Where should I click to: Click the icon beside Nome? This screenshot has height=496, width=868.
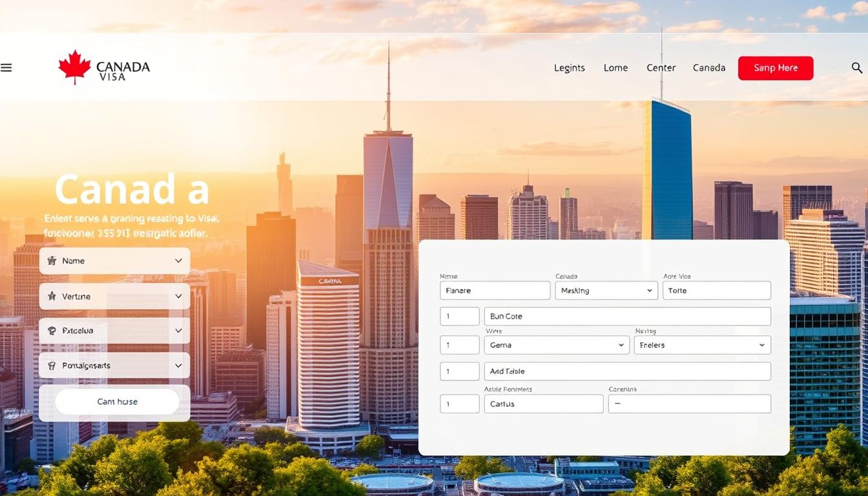52,261
